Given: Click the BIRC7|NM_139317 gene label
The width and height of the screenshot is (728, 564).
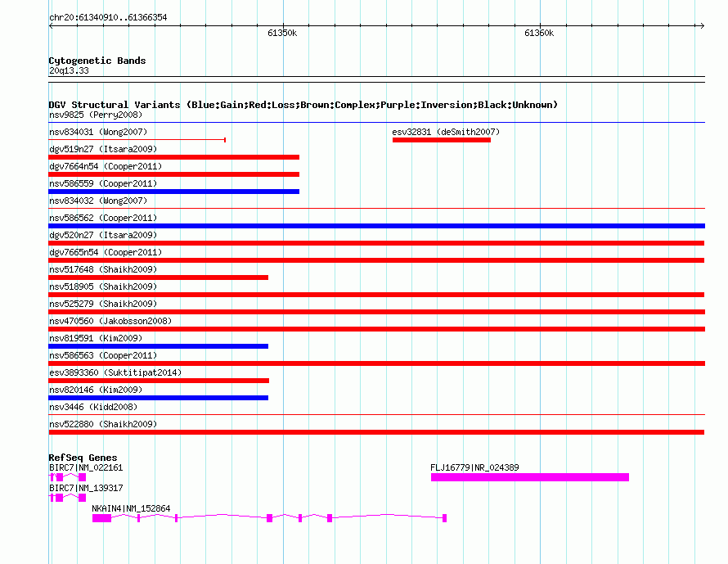Looking at the screenshot, I should pyautogui.click(x=86, y=488).
